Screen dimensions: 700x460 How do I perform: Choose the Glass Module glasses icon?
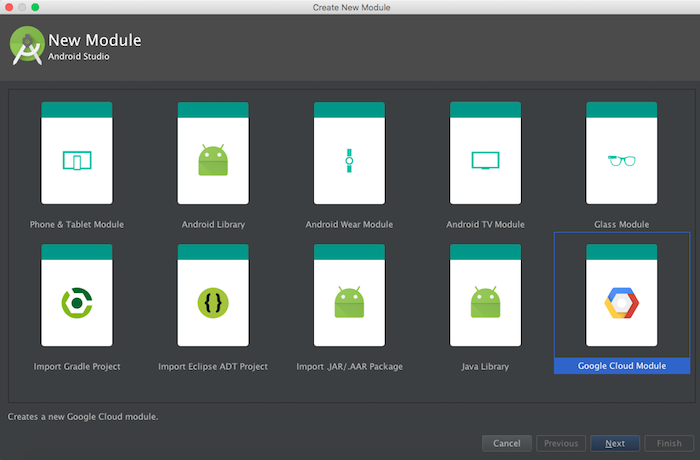pyautogui.click(x=621, y=160)
